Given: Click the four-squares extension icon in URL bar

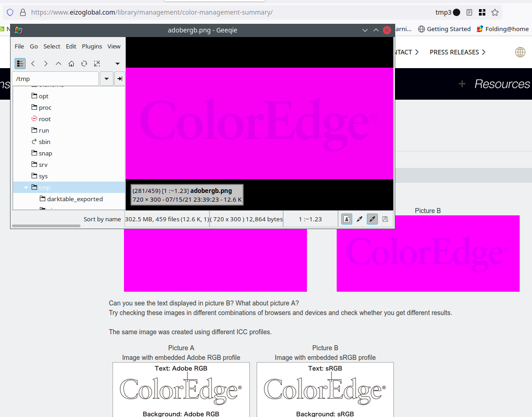Looking at the screenshot, I should point(482,12).
